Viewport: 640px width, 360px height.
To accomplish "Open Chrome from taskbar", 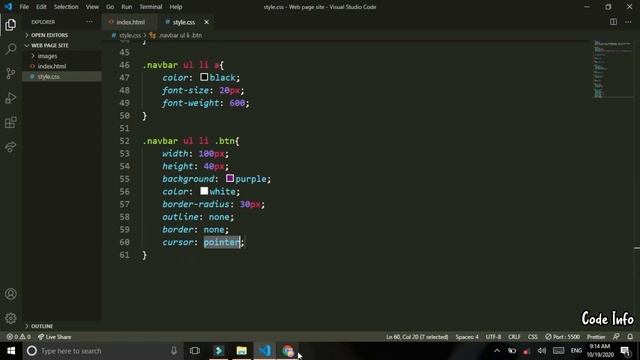I will [x=288, y=351].
